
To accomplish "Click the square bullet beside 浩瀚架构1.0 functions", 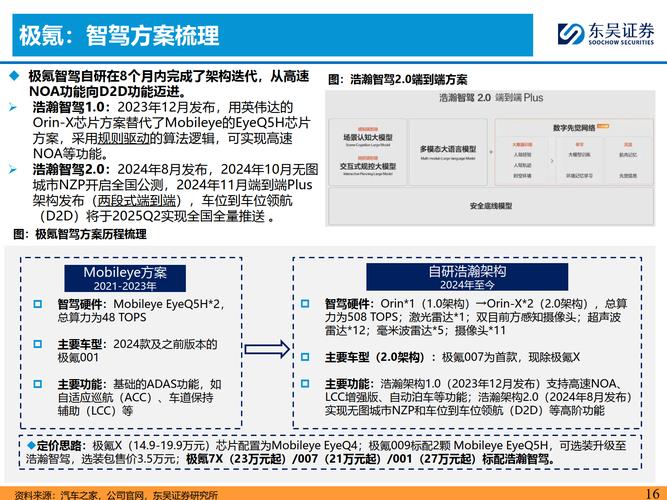I will pyautogui.click(x=305, y=383).
